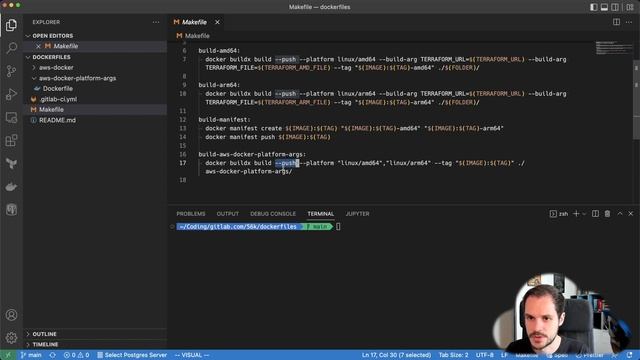Toggle secondary side bar visibility
The height and width of the screenshot is (360, 640).
point(615,7)
